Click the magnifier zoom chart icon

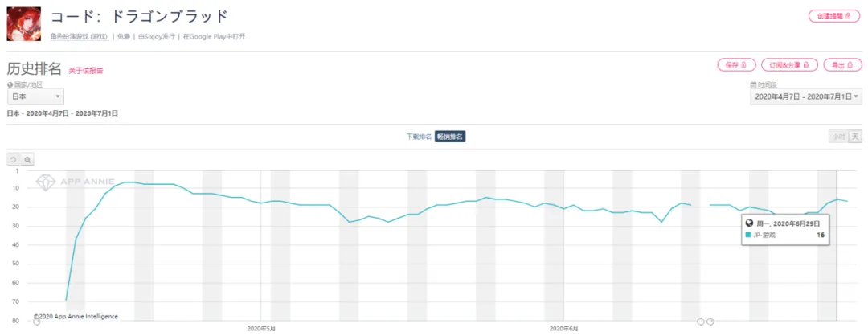pos(27,159)
